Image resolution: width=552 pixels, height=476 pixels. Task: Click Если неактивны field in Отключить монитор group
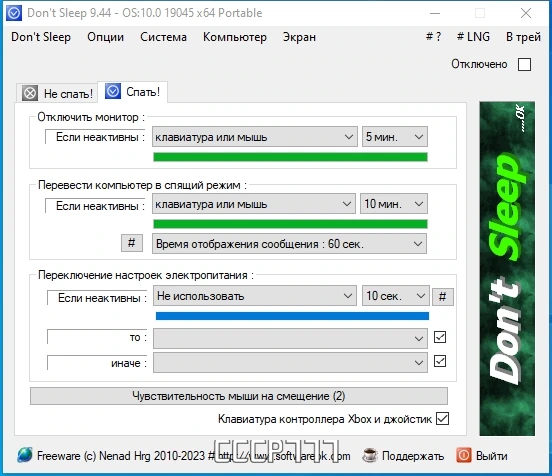click(x=95, y=137)
